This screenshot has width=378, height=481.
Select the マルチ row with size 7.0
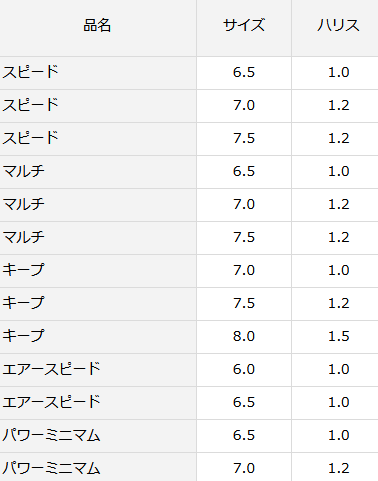click(x=189, y=205)
